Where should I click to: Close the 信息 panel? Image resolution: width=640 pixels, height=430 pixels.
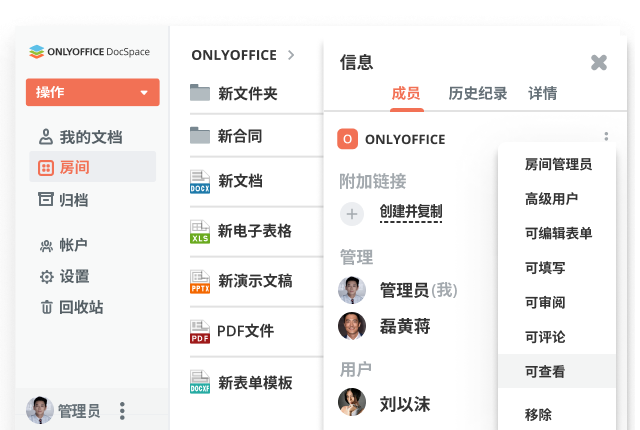pyautogui.click(x=599, y=62)
